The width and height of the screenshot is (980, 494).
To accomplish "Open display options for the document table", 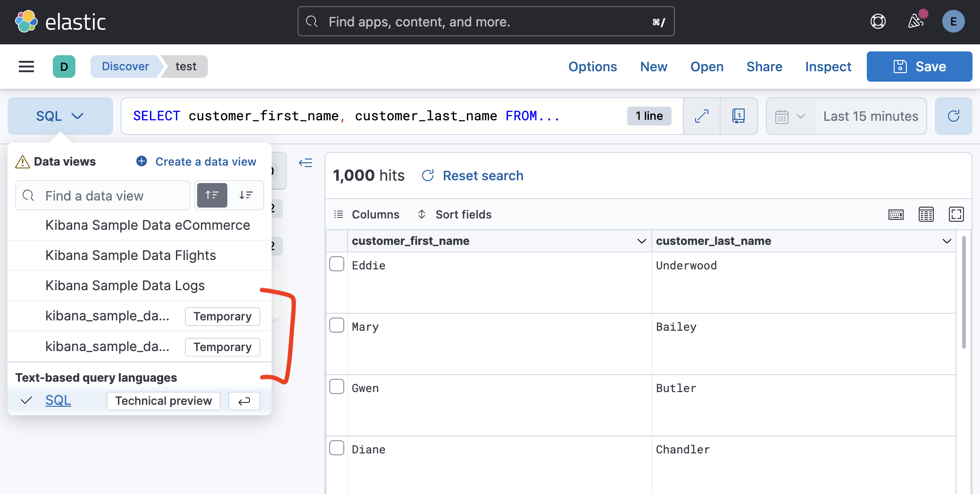I will [926, 214].
